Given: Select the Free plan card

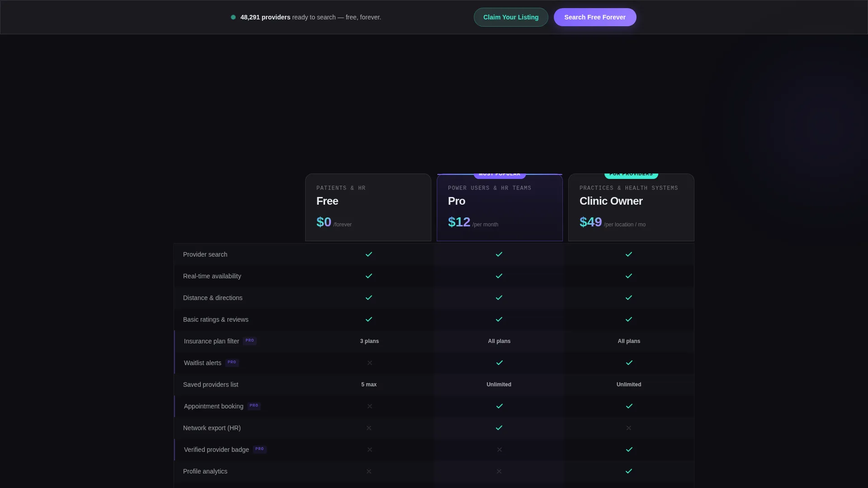Looking at the screenshot, I should (368, 207).
